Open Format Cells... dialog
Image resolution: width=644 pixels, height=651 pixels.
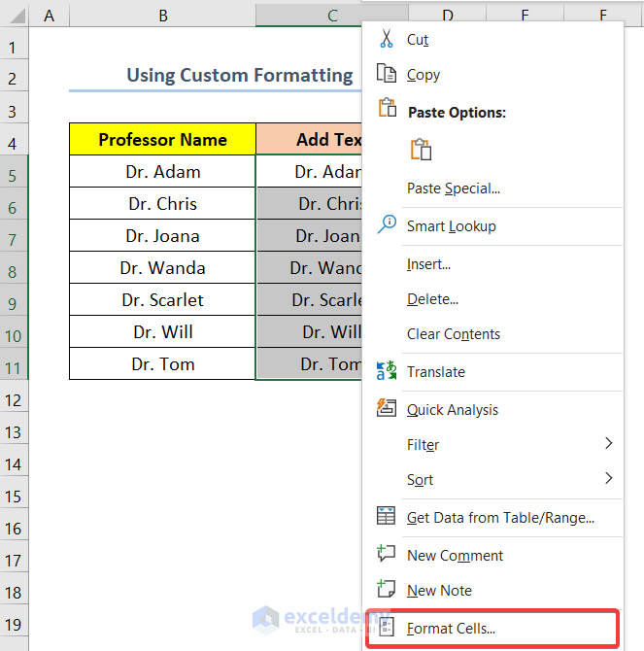[x=492, y=628]
